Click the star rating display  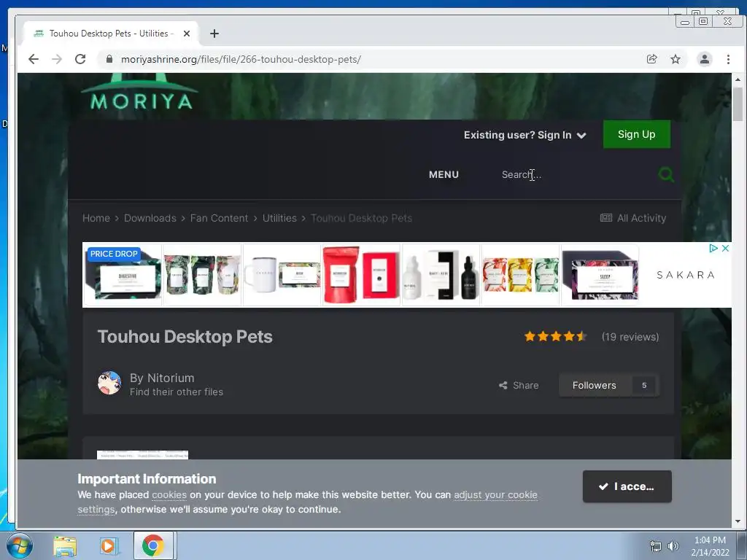[555, 337]
